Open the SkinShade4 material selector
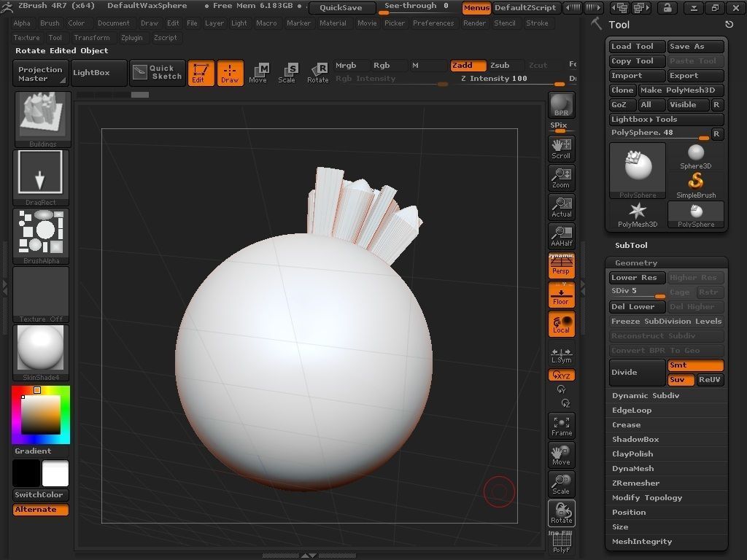Viewport: 747px width, 560px height. coord(41,353)
